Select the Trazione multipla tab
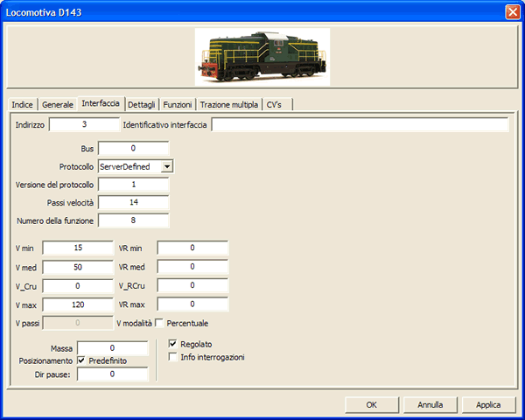The height and width of the screenshot is (420, 525). coord(229,104)
